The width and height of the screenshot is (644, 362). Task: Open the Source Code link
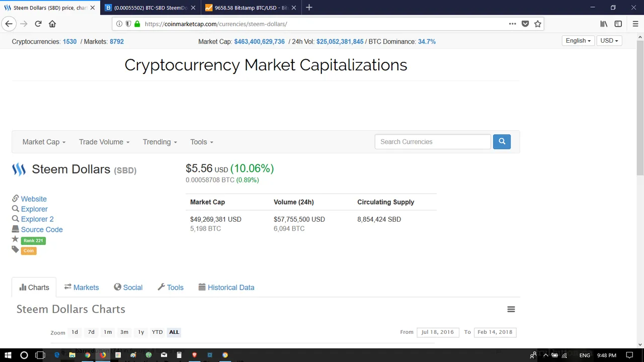(x=42, y=230)
